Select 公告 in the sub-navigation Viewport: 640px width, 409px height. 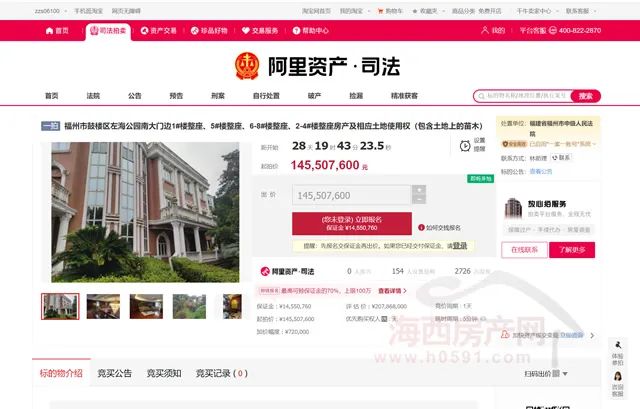click(135, 96)
